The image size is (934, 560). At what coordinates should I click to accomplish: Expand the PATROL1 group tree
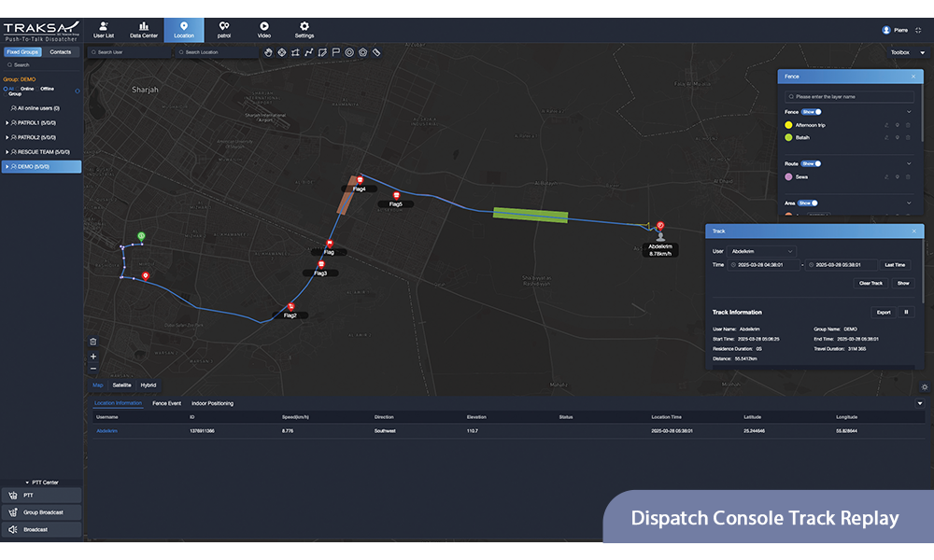(x=8, y=122)
